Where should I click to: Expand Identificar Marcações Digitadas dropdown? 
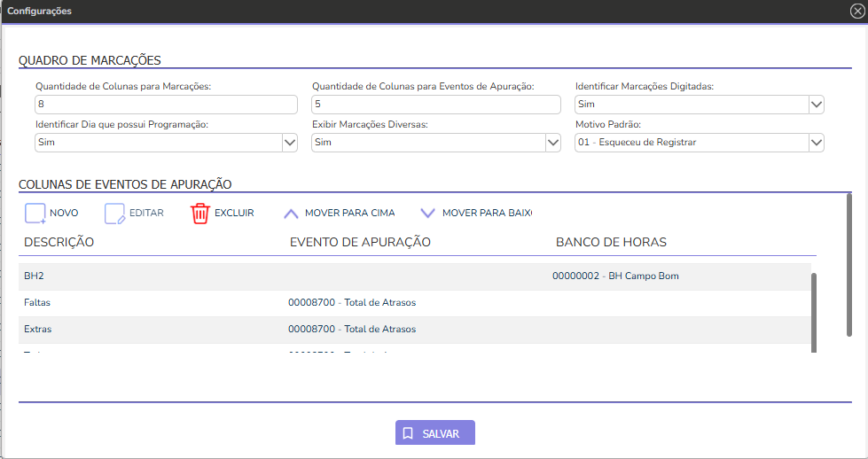(817, 105)
